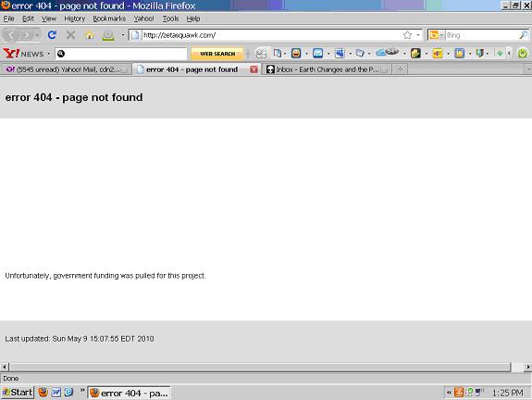Image resolution: width=532 pixels, height=400 pixels.
Task: Switch to the Yahoo! Mail tab
Action: (67, 69)
